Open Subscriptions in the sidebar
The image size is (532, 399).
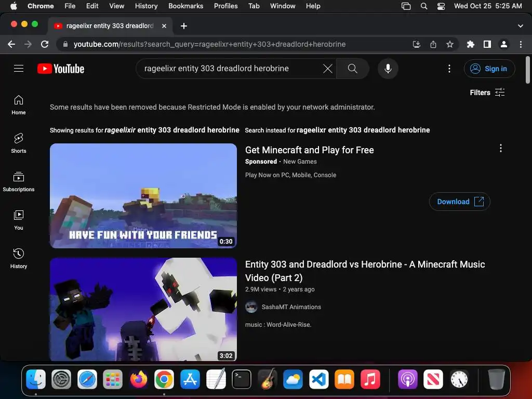click(19, 181)
